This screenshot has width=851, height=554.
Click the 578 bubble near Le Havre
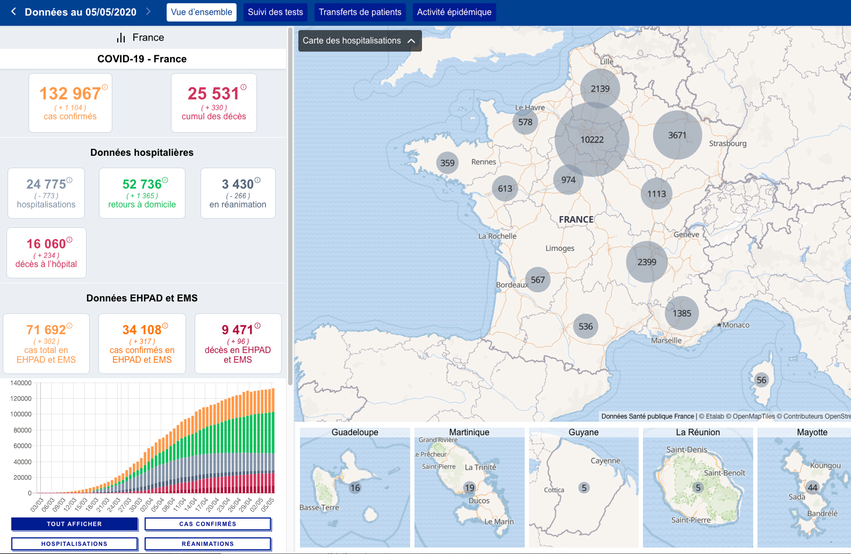pyautogui.click(x=525, y=122)
